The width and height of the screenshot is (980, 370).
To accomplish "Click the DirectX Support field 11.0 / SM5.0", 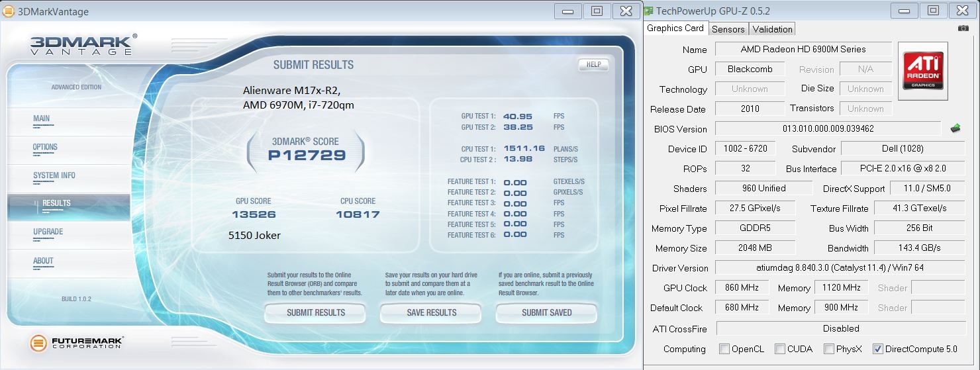I will click(x=927, y=188).
